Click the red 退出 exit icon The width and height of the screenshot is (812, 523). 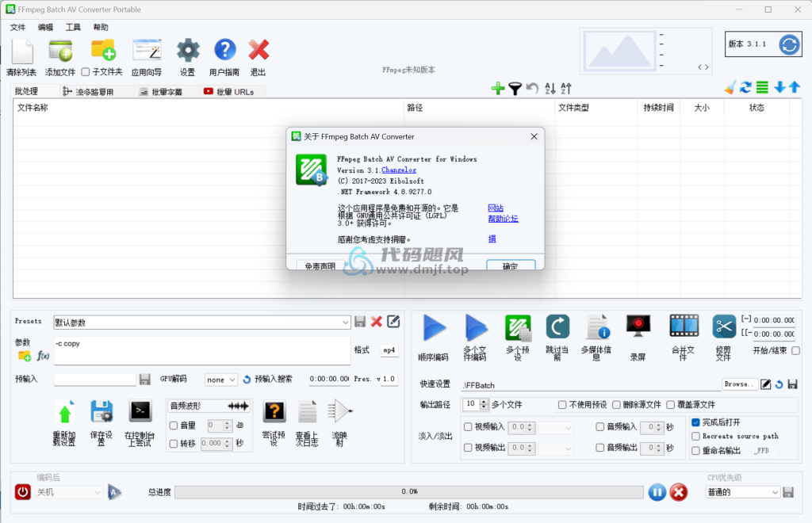point(259,50)
